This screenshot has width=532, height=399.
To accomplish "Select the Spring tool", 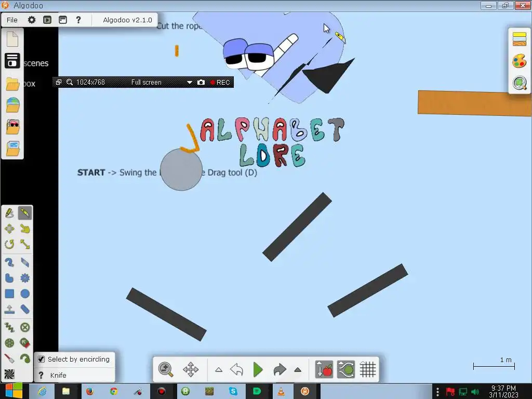I will 9,327.
